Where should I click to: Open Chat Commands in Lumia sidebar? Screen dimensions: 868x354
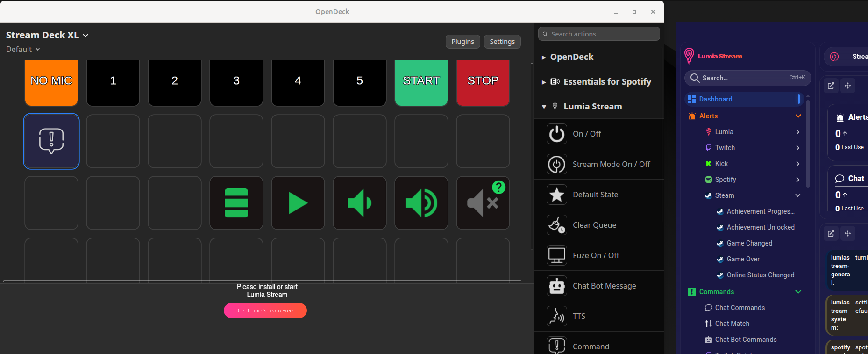(x=740, y=308)
